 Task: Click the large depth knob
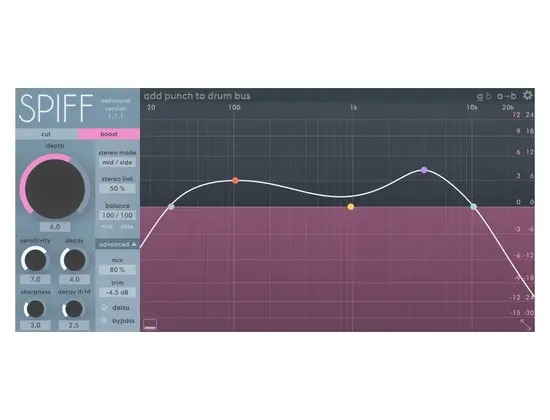(x=55, y=189)
